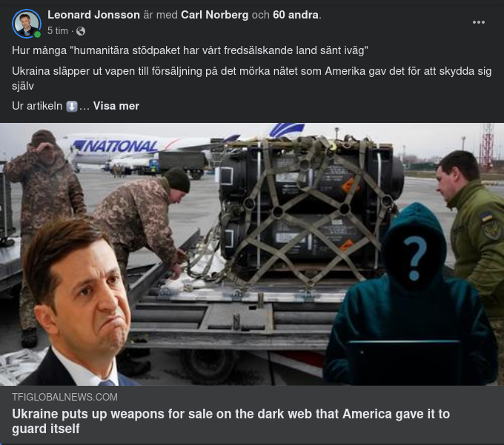Select the "Hur många humanitära stödpaket" text line

point(190,50)
